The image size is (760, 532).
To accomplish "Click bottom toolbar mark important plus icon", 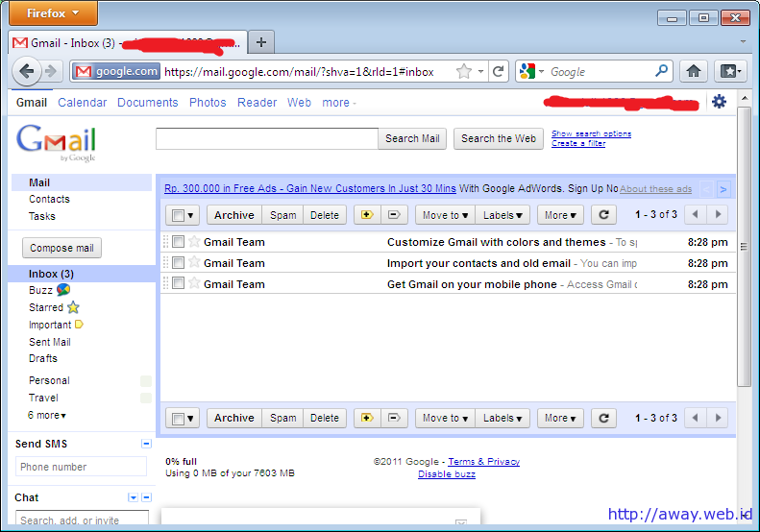I will click(x=367, y=418).
